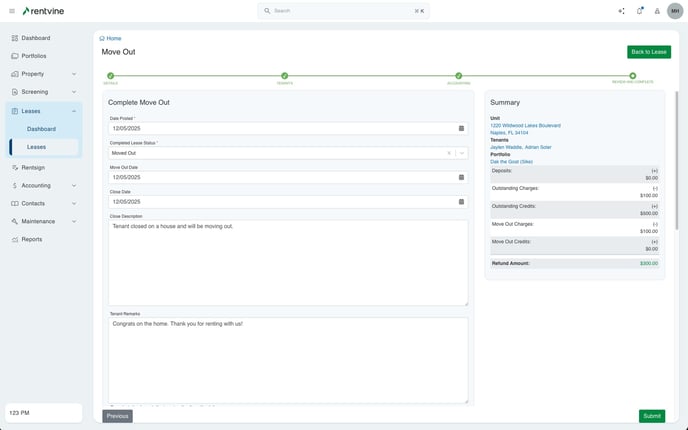Submit the move out form

(x=651, y=416)
